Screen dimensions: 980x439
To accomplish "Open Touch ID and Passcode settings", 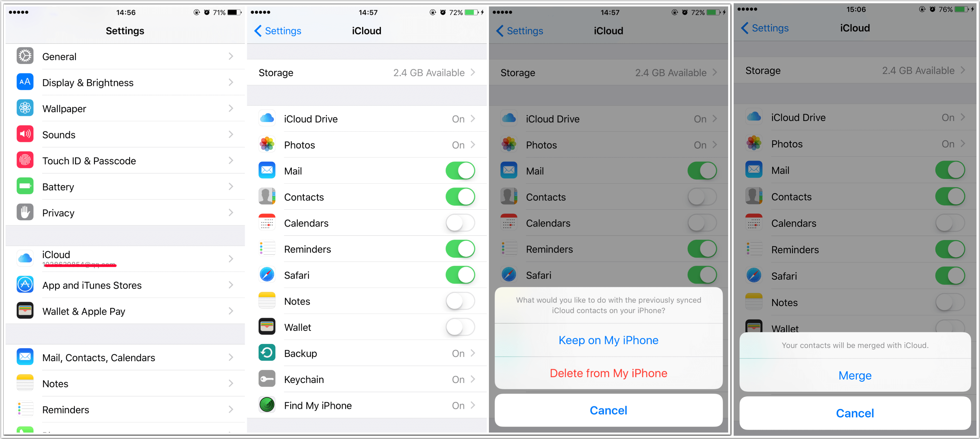I will pyautogui.click(x=123, y=161).
